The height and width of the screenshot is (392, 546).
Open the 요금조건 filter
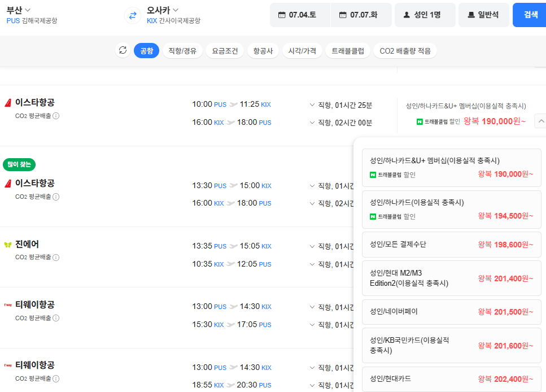(225, 51)
